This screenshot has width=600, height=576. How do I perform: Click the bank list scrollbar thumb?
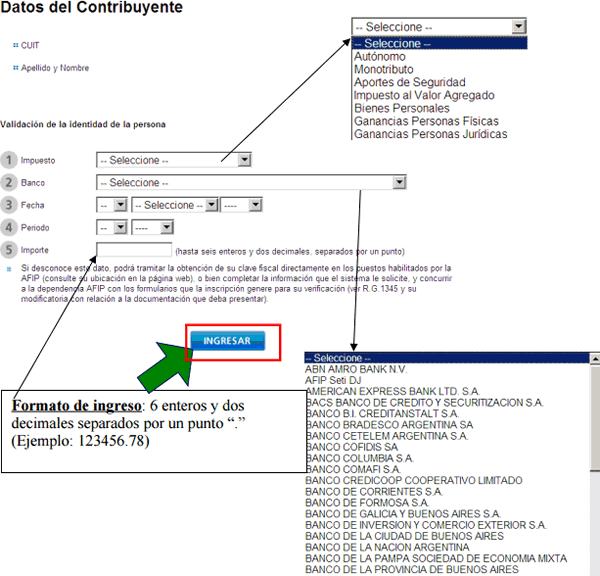[595, 418]
